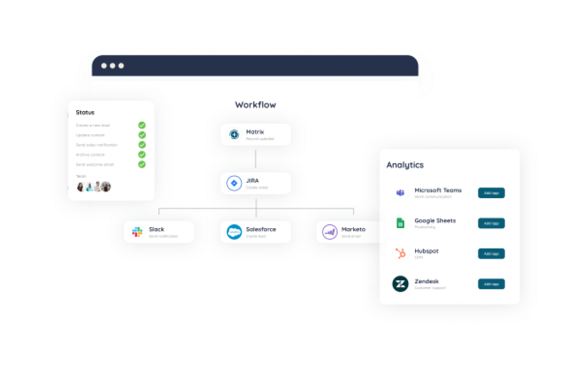Click the Marketo logo icon
Image resolution: width=588 pixels, height=368 pixels.
coord(330,232)
